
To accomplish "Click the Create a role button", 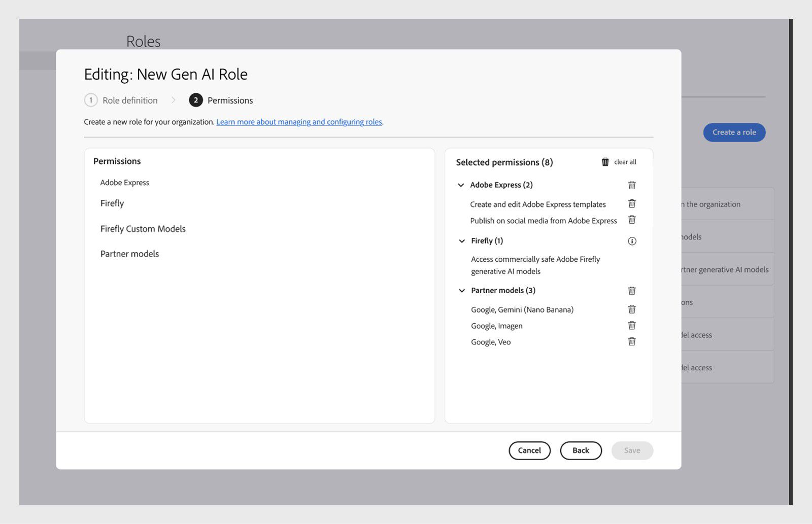I will click(x=734, y=132).
